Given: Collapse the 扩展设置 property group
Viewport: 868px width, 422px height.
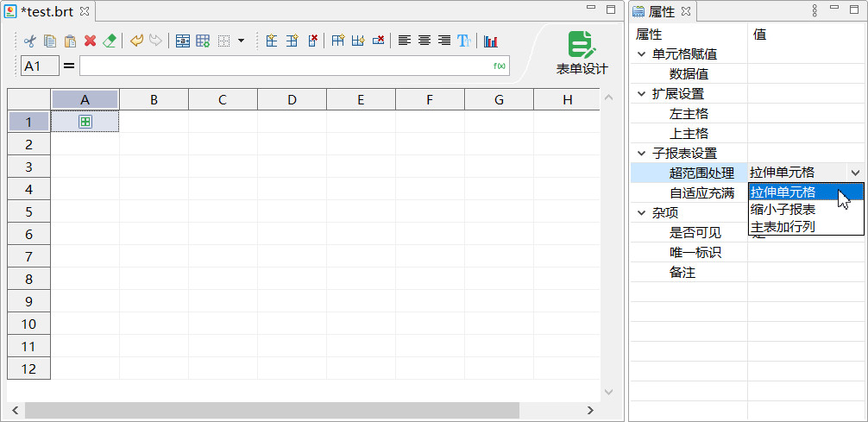Looking at the screenshot, I should (x=641, y=94).
